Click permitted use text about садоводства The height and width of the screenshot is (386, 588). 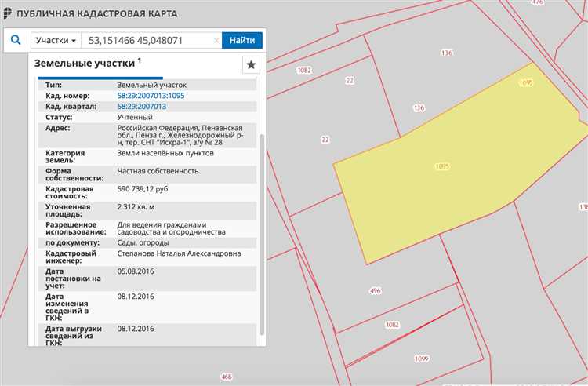pos(172,228)
